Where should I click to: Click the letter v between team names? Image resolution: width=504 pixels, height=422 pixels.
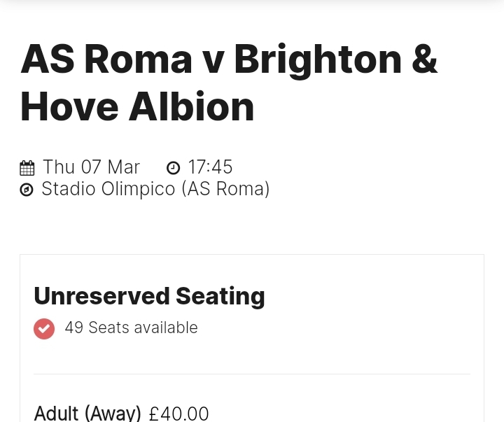click(213, 64)
